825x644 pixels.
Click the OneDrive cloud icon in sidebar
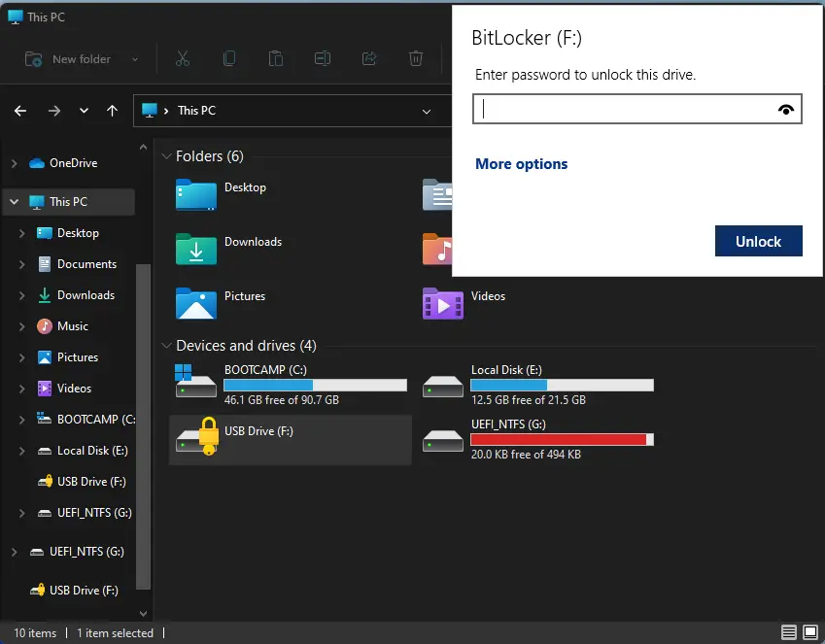coord(37,163)
